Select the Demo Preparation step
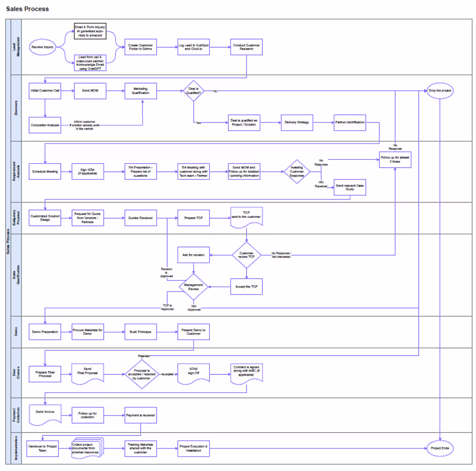476x471 pixels. point(45,332)
